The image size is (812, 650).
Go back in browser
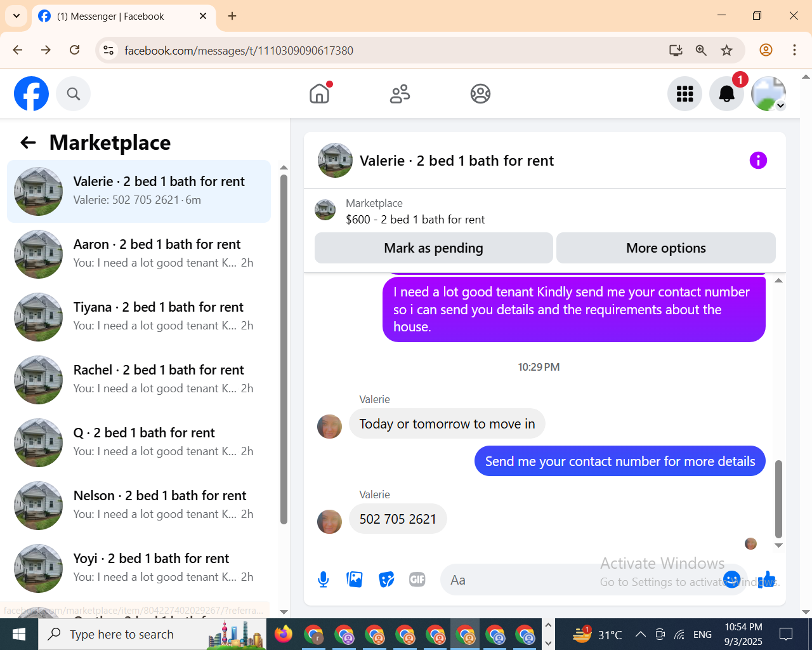[18, 50]
